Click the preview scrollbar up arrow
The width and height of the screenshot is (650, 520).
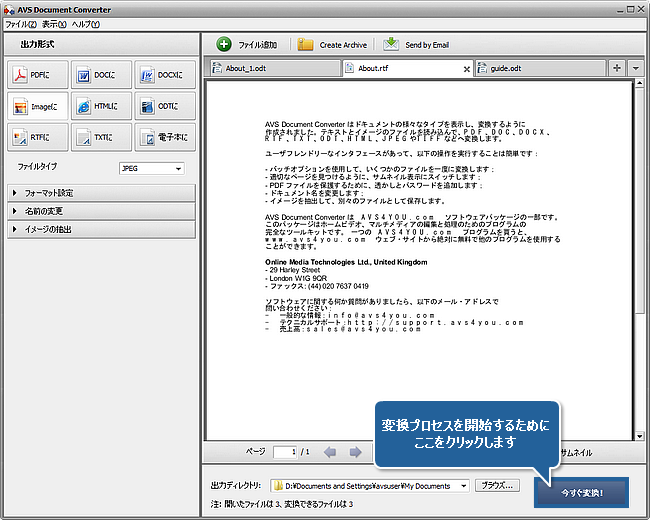(x=639, y=84)
